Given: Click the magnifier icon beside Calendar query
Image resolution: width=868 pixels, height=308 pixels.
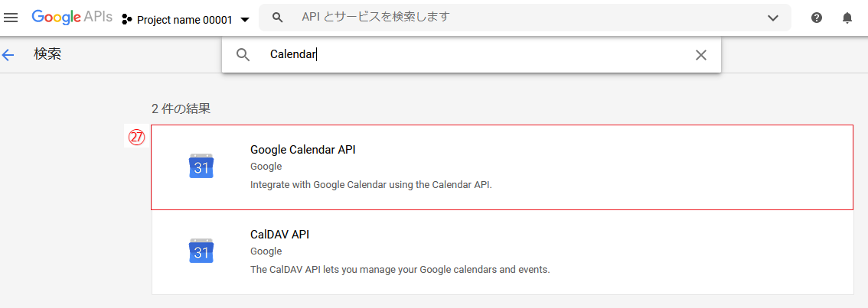Looking at the screenshot, I should click(243, 54).
